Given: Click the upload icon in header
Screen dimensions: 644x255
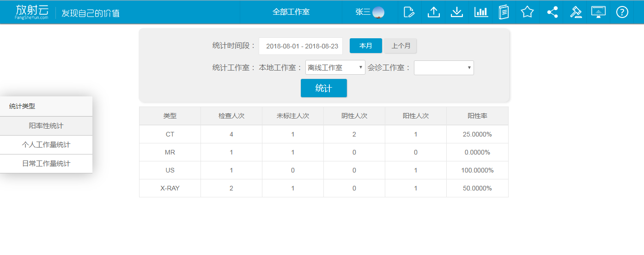Looking at the screenshot, I should point(433,12).
